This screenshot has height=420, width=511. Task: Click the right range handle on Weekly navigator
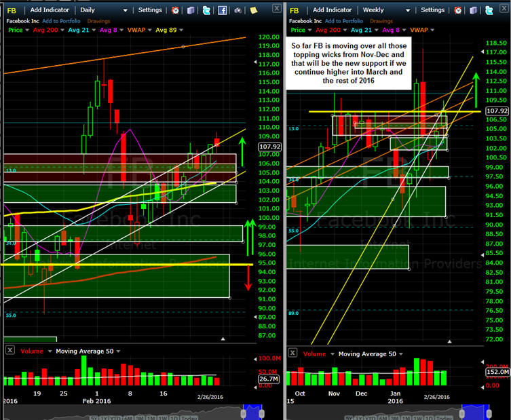489,413
